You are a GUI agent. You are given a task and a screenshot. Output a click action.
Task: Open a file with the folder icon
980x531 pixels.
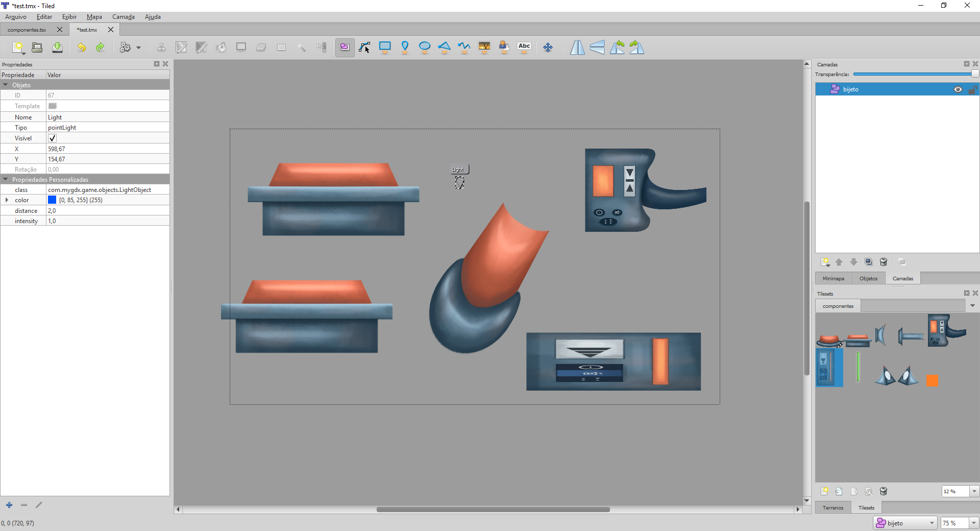point(37,47)
